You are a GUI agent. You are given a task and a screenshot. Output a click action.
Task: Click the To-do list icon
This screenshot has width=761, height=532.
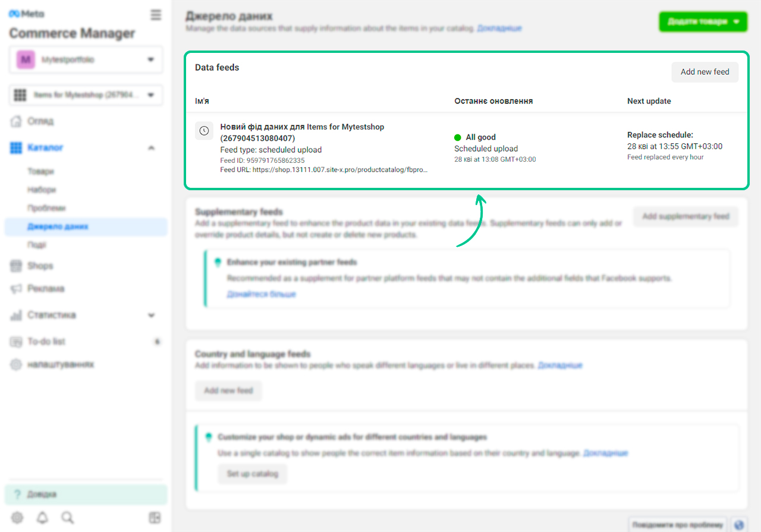point(16,342)
